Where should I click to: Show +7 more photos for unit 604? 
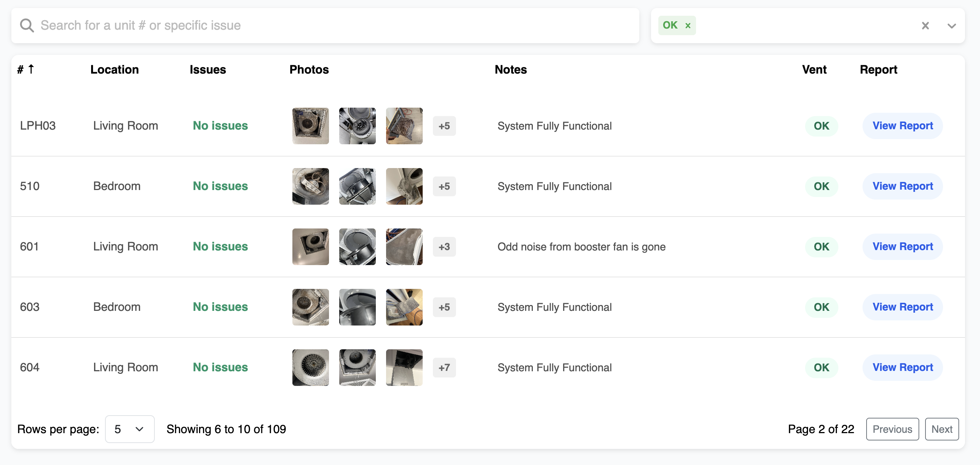pyautogui.click(x=444, y=367)
